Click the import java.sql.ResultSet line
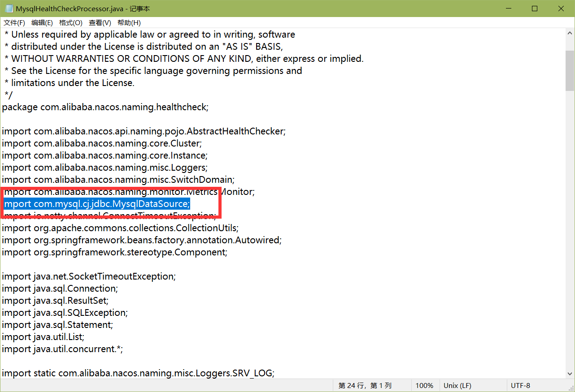 point(55,301)
